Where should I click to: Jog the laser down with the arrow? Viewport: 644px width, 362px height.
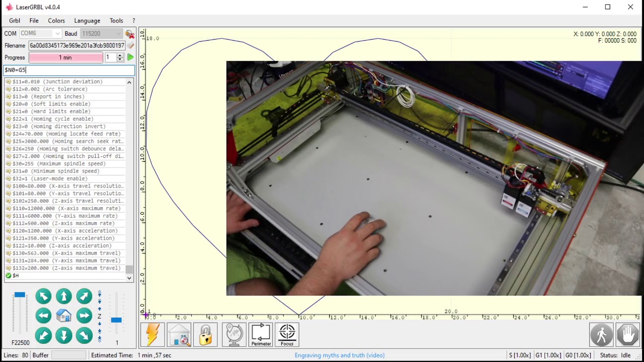[64, 335]
